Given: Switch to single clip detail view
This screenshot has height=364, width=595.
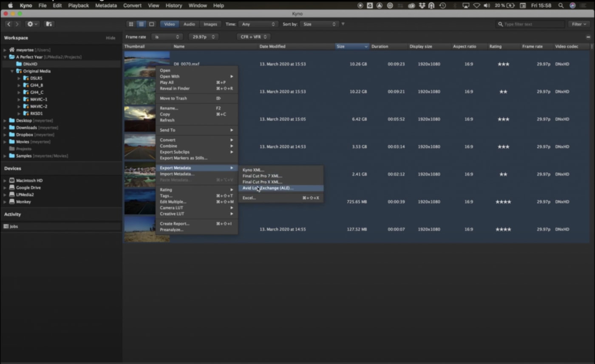Looking at the screenshot, I should click(x=151, y=24).
